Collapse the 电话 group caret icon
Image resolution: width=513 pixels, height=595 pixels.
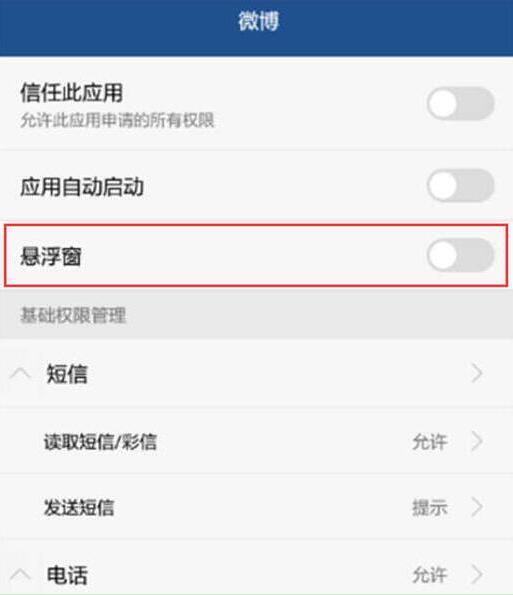pos(20,575)
